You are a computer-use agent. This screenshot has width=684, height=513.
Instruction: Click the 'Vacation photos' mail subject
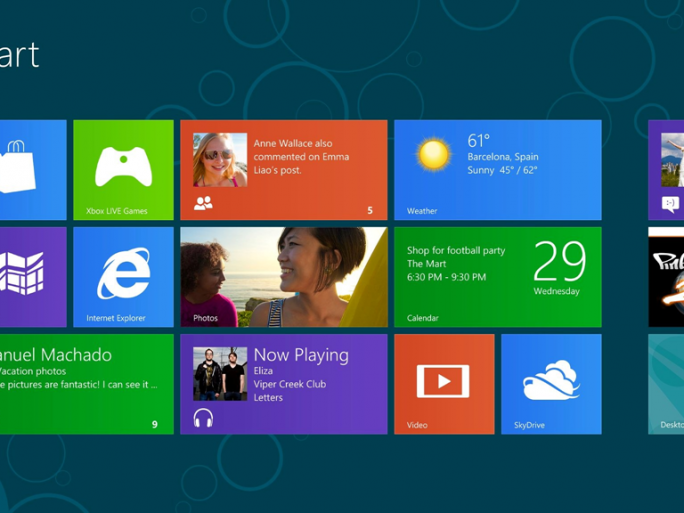[x=33, y=371]
